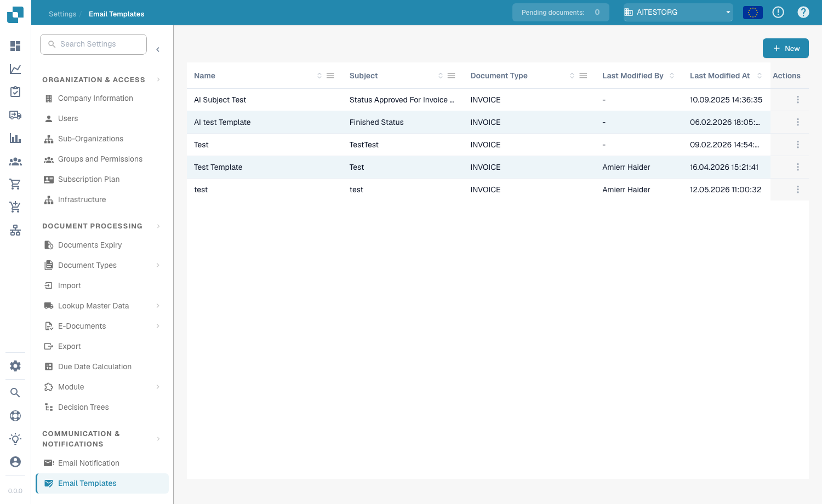Image resolution: width=822 pixels, height=504 pixels.
Task: Open the Name column filter menu
Action: 330,76
